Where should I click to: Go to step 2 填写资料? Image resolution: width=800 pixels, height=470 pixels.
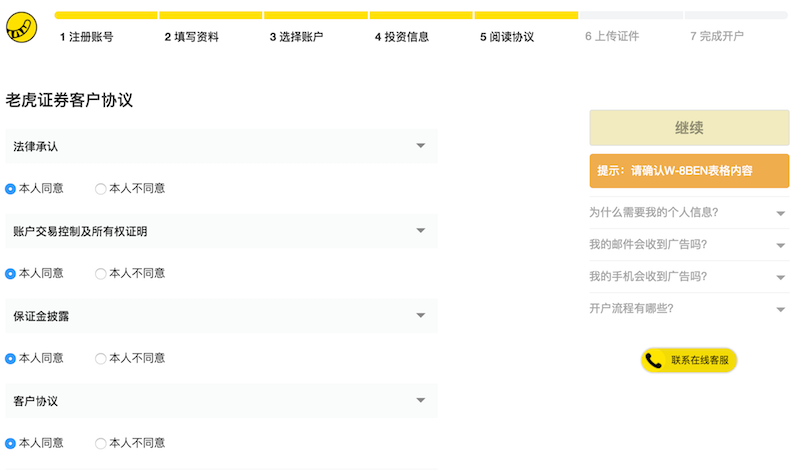tap(192, 37)
